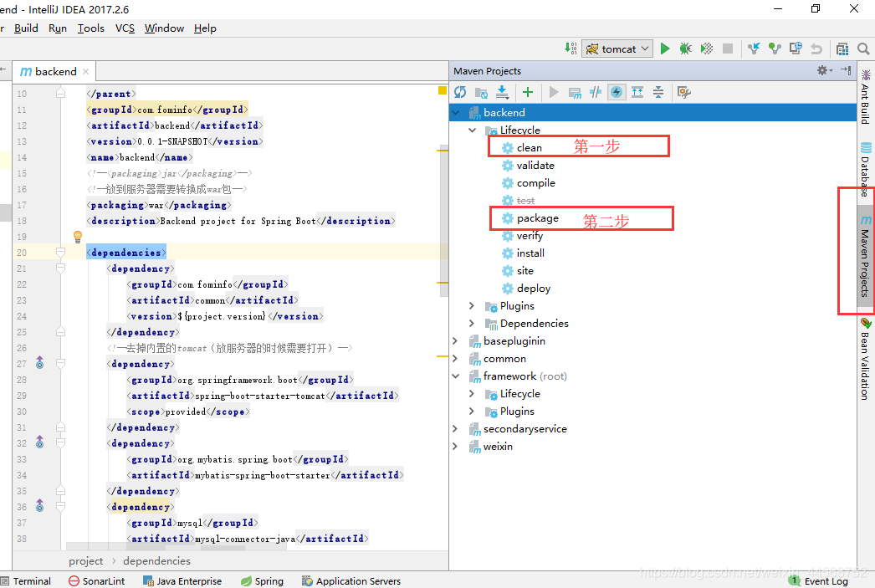Toggle fold marker at line 31

click(x=60, y=427)
